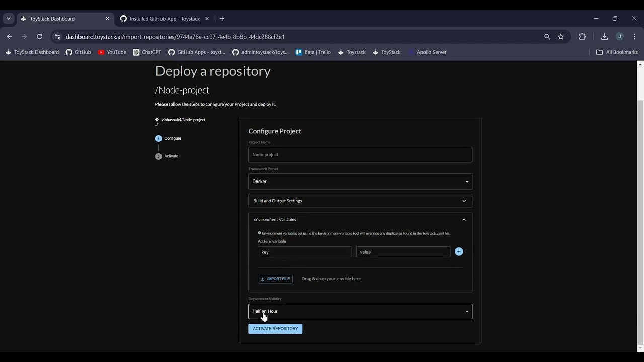Viewport: 644px width, 362px height.
Task: Click vibhashah4/Node-project repository text
Action: (x=183, y=120)
